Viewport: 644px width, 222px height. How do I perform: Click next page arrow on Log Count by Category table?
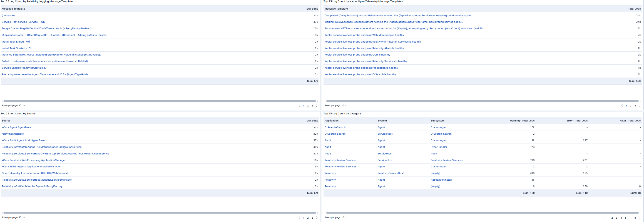pyautogui.click(x=640, y=217)
